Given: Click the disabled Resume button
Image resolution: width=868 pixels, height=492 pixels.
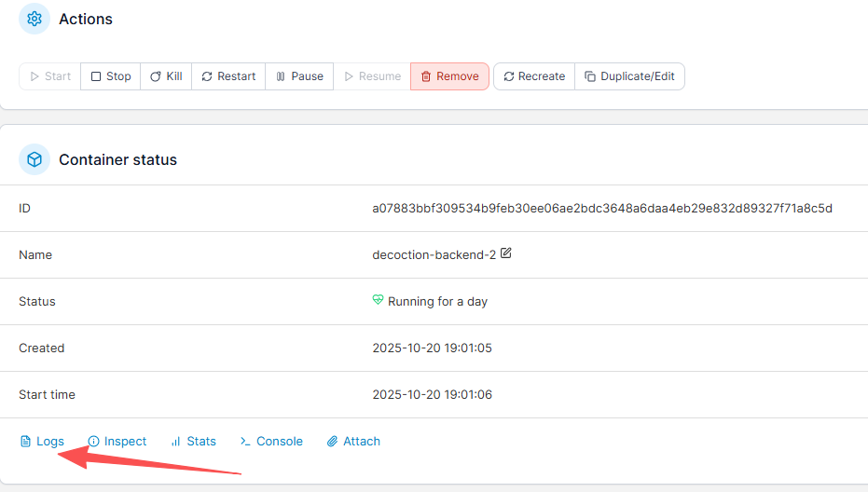Looking at the screenshot, I should tap(372, 76).
